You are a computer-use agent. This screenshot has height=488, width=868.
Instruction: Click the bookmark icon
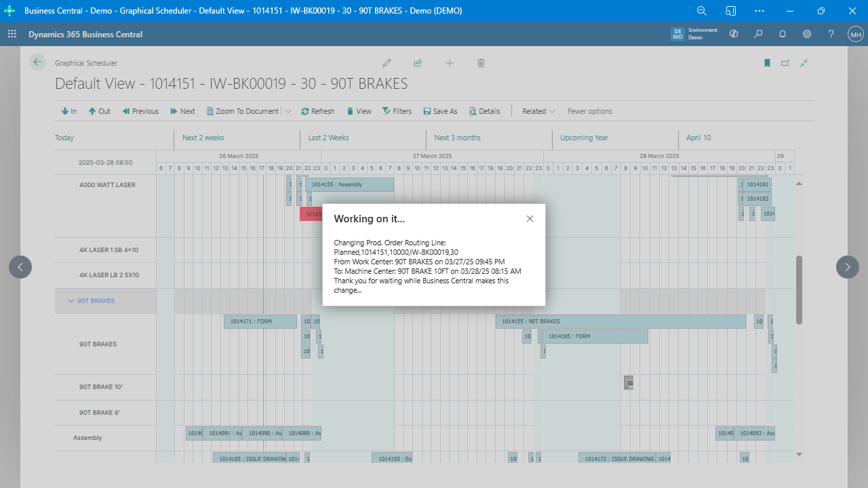click(x=767, y=63)
